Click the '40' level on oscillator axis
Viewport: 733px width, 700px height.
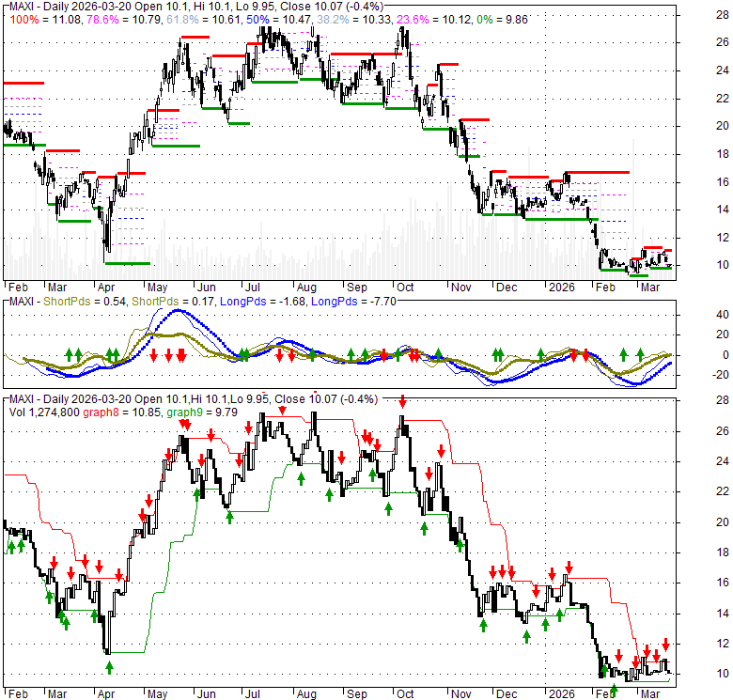point(723,315)
